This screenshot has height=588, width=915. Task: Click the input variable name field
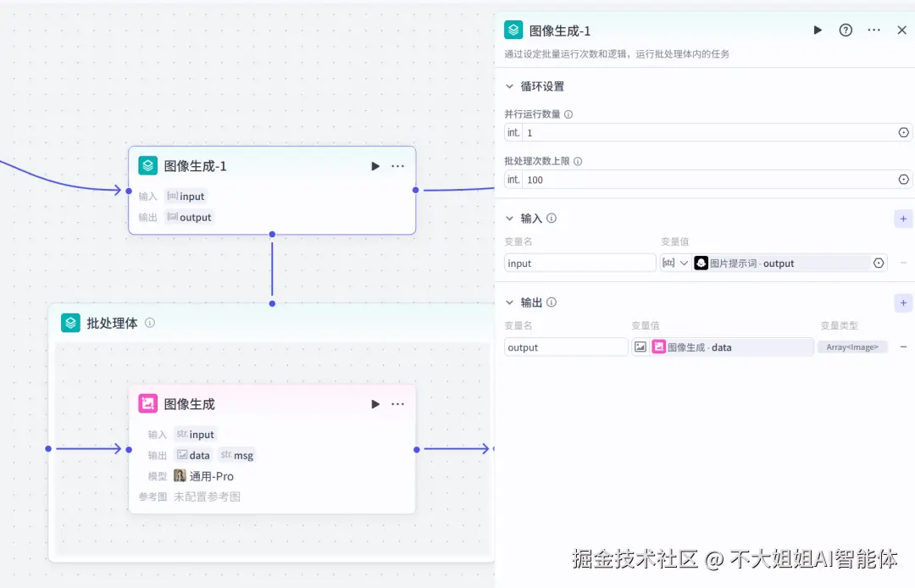coord(579,263)
